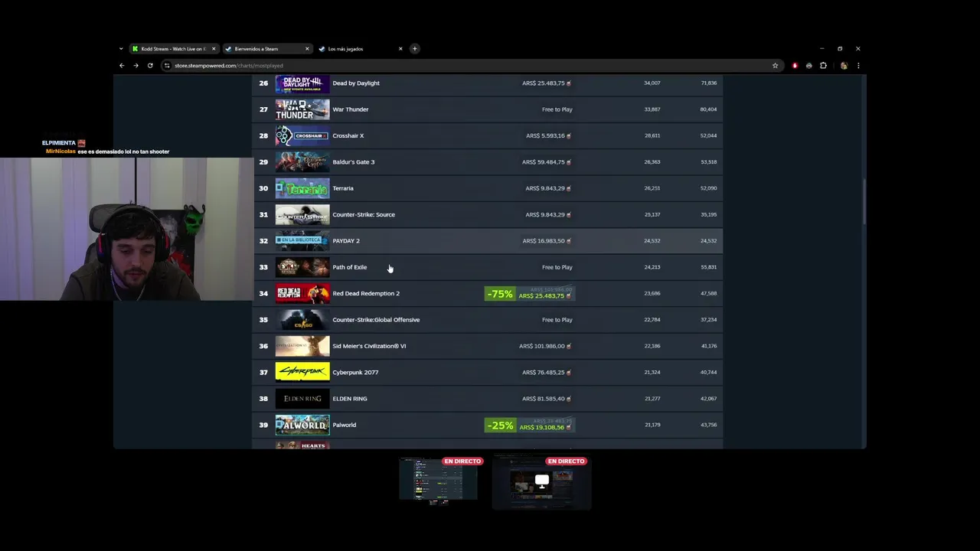Click rank number 33 for Path of Exile

(263, 267)
